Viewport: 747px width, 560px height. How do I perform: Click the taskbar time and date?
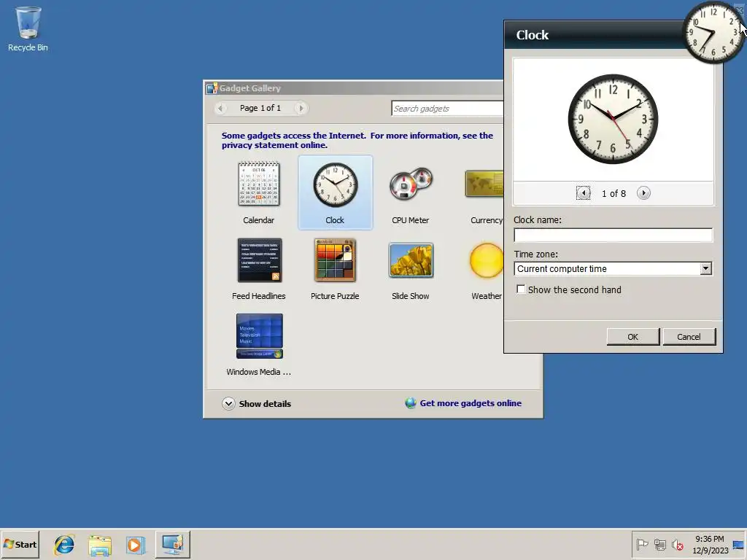coord(710,544)
